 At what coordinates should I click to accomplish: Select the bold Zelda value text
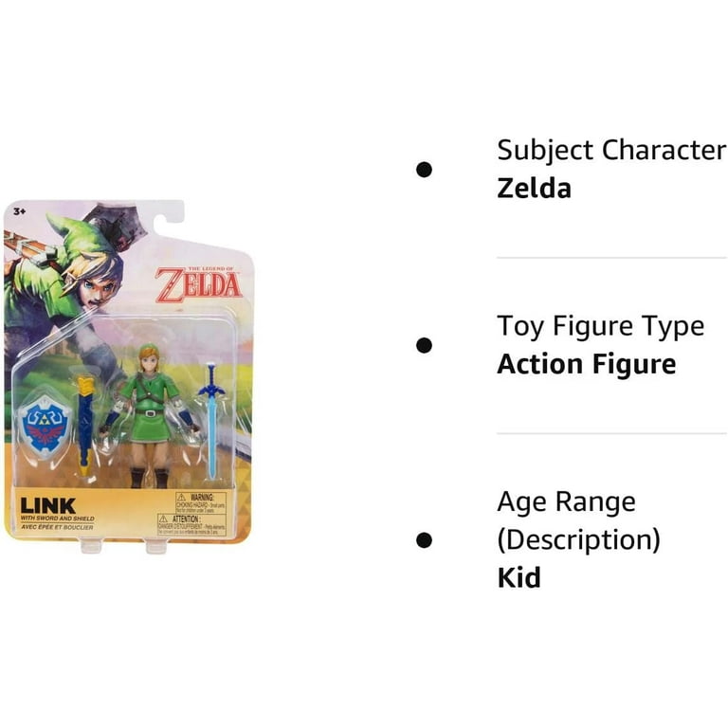[534, 189]
